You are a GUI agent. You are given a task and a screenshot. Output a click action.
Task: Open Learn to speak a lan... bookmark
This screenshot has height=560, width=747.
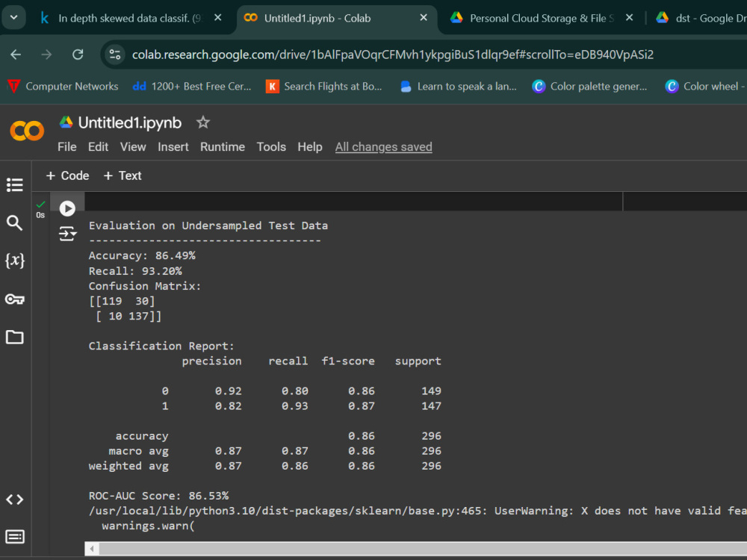pyautogui.click(x=459, y=86)
